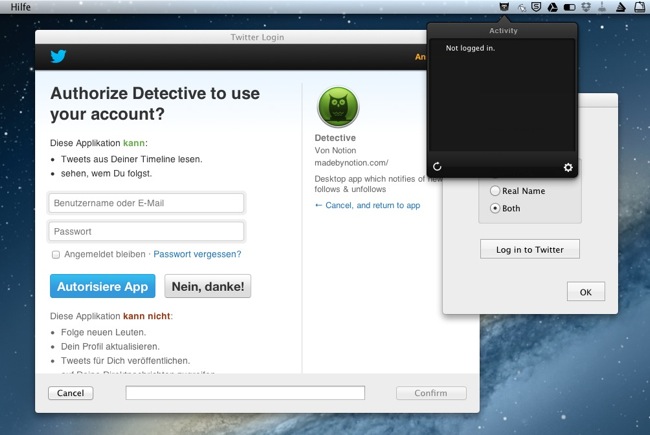Focus the Passwort field
The width and height of the screenshot is (650, 435).
(x=146, y=231)
